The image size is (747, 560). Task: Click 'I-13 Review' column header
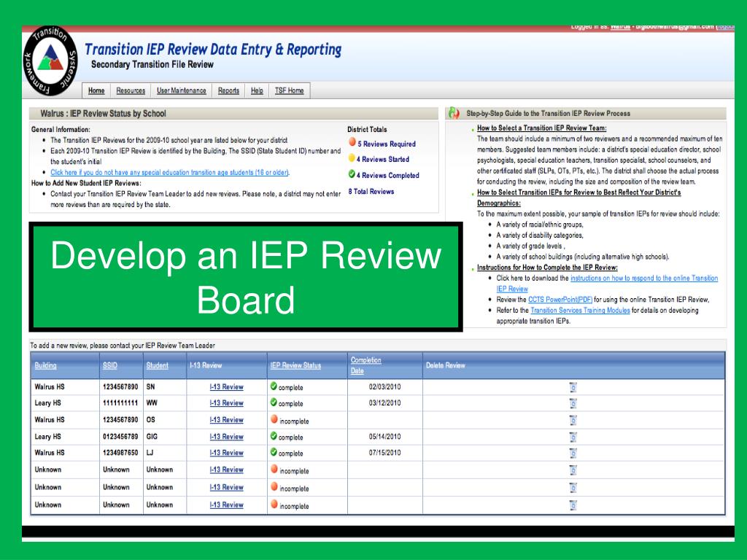206,365
